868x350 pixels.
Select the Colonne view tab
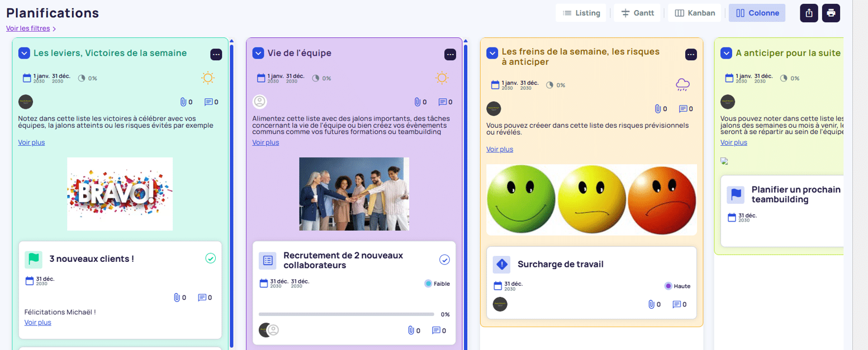tap(757, 13)
